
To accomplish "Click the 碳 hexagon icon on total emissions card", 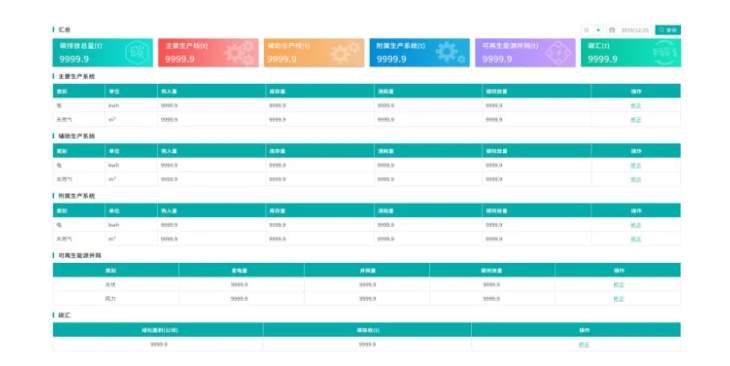I will click(138, 52).
